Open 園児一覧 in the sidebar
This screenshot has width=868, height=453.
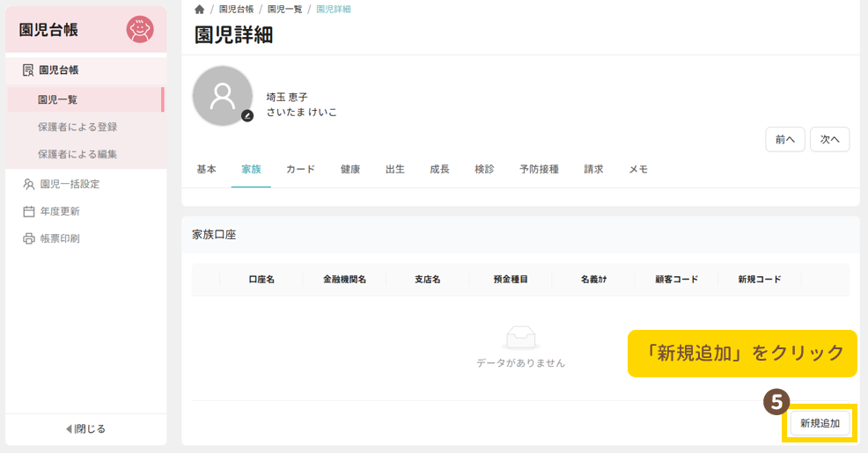[x=57, y=99]
